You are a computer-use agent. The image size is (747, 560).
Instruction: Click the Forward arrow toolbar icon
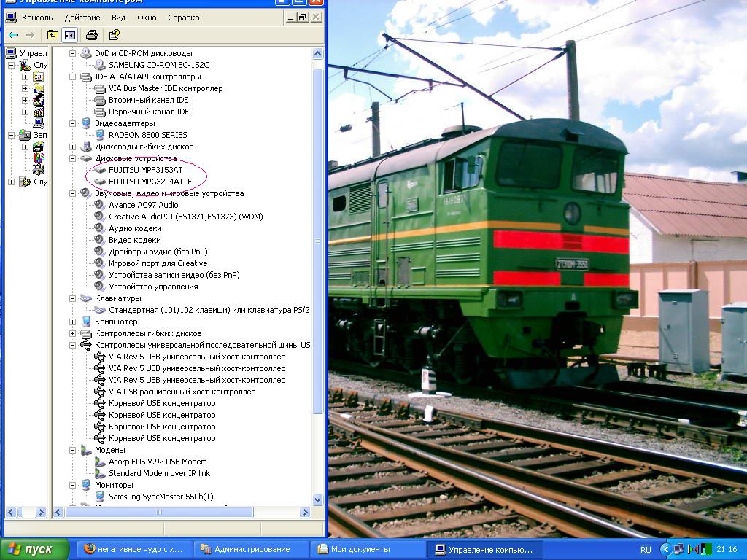(29, 35)
